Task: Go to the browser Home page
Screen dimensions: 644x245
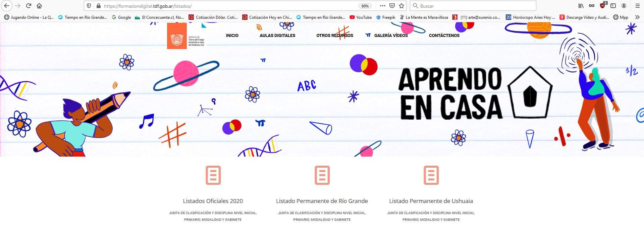Action: tap(39, 6)
